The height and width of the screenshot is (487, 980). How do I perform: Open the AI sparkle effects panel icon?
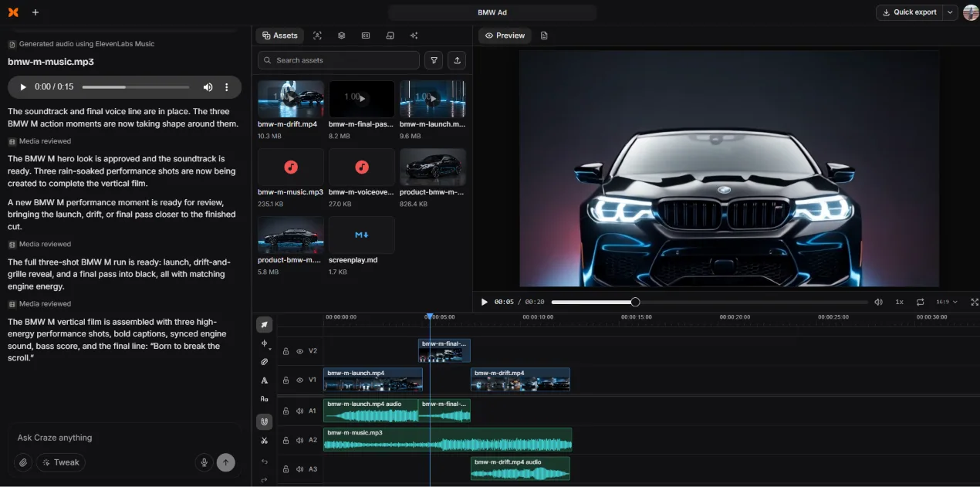414,36
